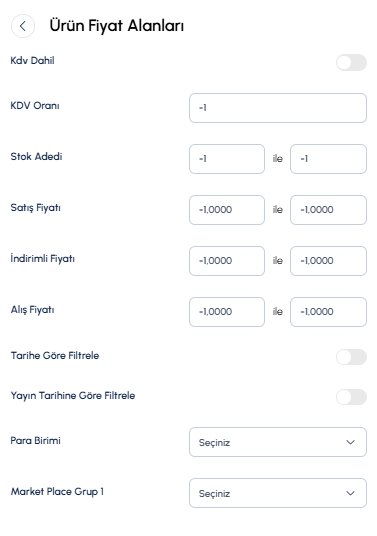Toggle the Kdv Dahil switch
The height and width of the screenshot is (536, 377).
click(351, 63)
